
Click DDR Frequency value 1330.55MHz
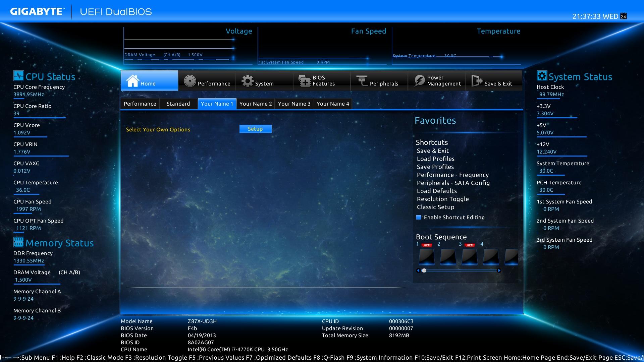29,261
